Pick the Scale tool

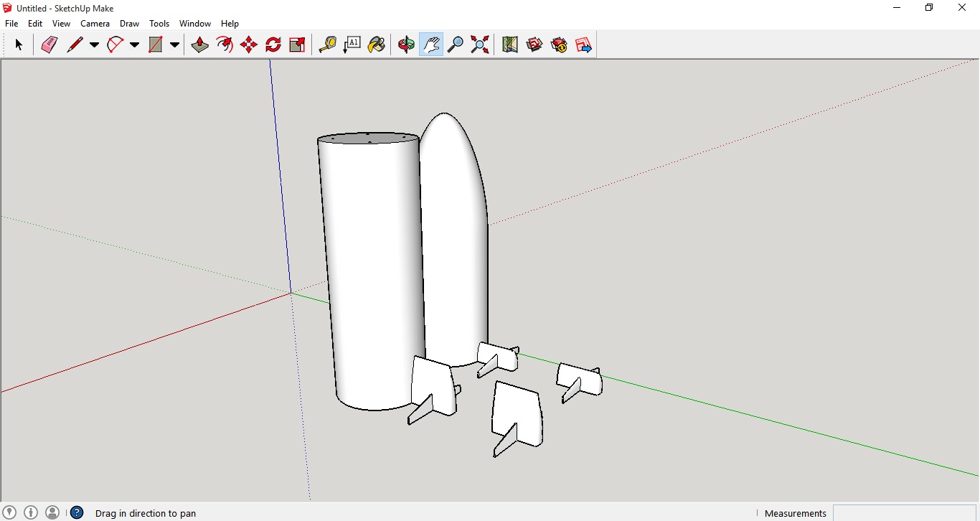pos(298,45)
